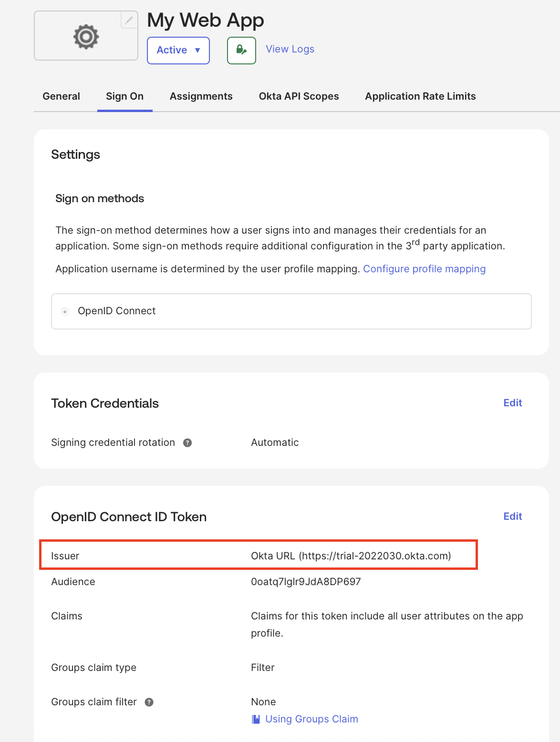Viewport: 560px width, 742px height.
Task: Open the Active status dropdown
Action: [x=178, y=50]
